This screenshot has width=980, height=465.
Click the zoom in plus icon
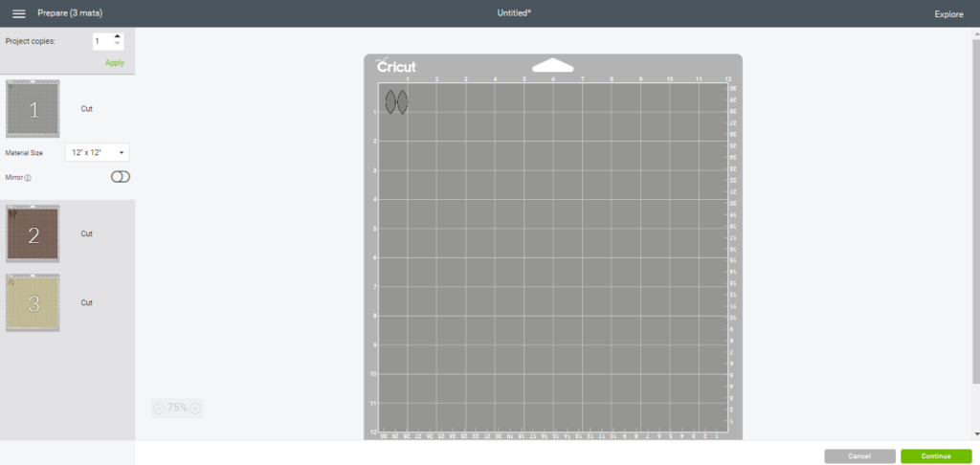click(195, 408)
